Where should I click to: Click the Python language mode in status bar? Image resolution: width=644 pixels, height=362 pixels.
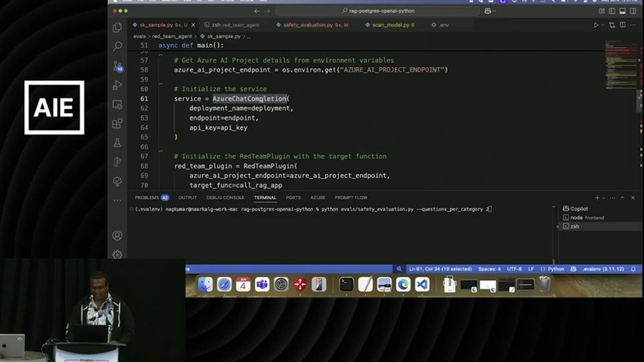[552, 269]
